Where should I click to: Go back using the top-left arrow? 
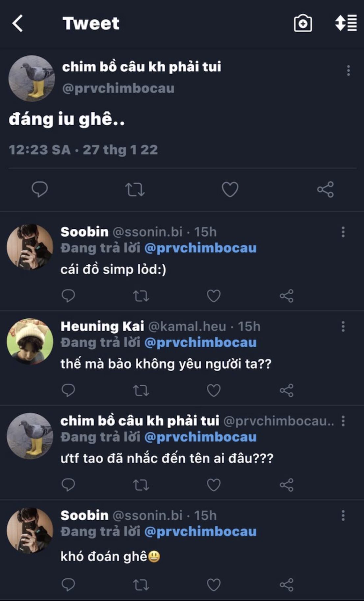17,23
